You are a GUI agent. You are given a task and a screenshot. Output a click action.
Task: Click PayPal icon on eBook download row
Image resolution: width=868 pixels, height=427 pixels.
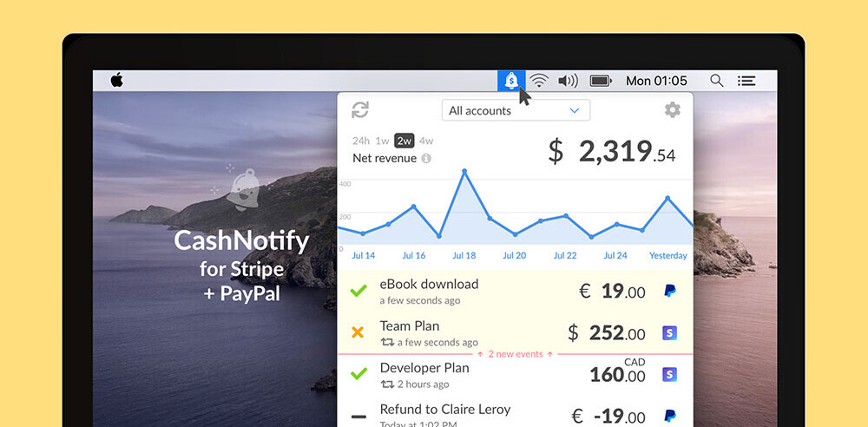669,291
